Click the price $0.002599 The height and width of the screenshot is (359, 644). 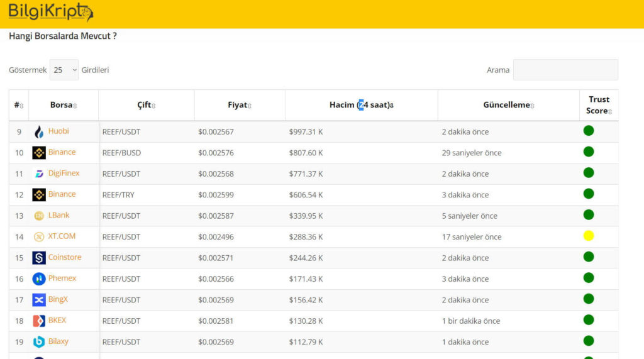pyautogui.click(x=216, y=195)
